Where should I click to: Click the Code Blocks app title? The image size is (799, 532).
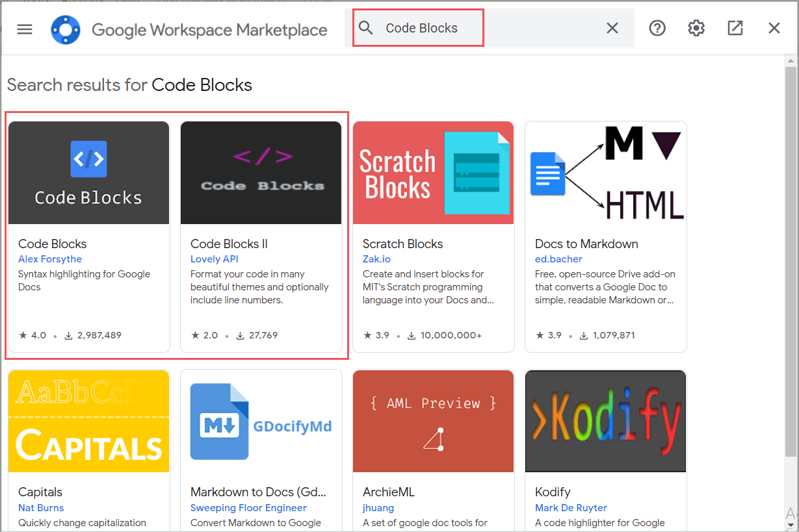(x=53, y=244)
